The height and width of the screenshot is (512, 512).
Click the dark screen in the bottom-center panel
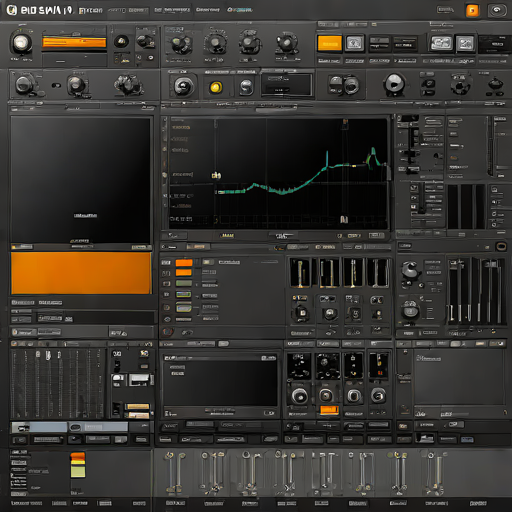tap(220, 383)
